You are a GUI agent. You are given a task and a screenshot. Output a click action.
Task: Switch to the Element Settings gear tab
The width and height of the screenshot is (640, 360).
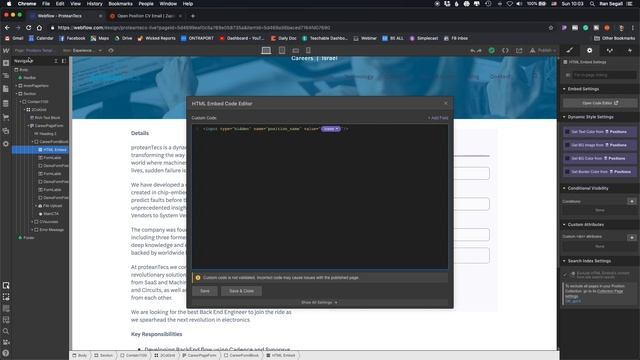point(589,50)
